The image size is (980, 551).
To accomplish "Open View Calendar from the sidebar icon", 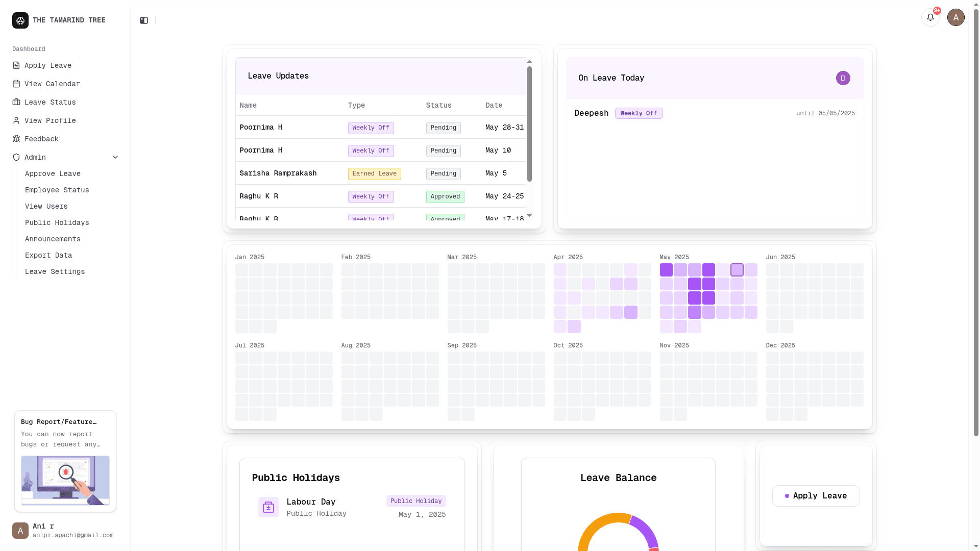I will (17, 84).
